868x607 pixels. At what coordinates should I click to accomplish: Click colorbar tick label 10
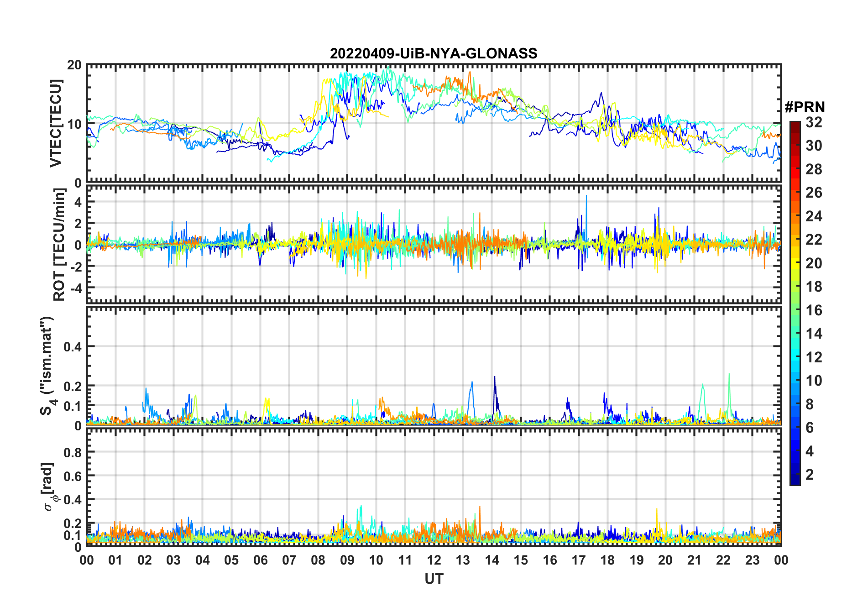click(814, 381)
